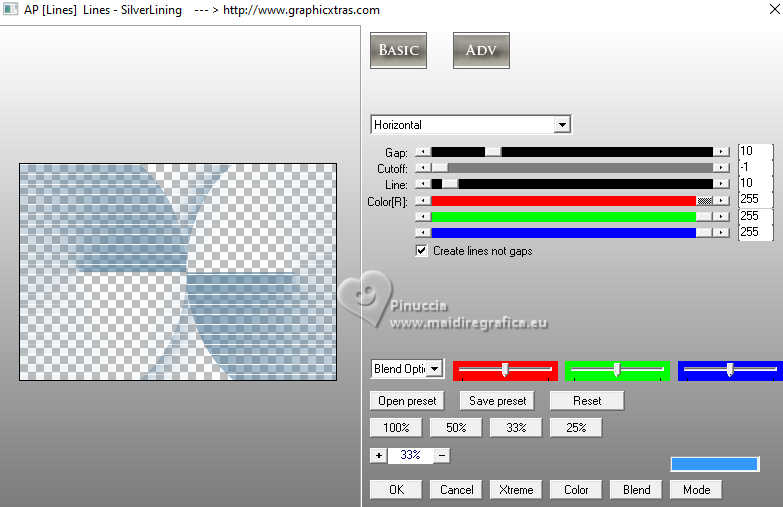The image size is (783, 507).
Task: Click the 33% zoom value display
Action: [x=410, y=455]
